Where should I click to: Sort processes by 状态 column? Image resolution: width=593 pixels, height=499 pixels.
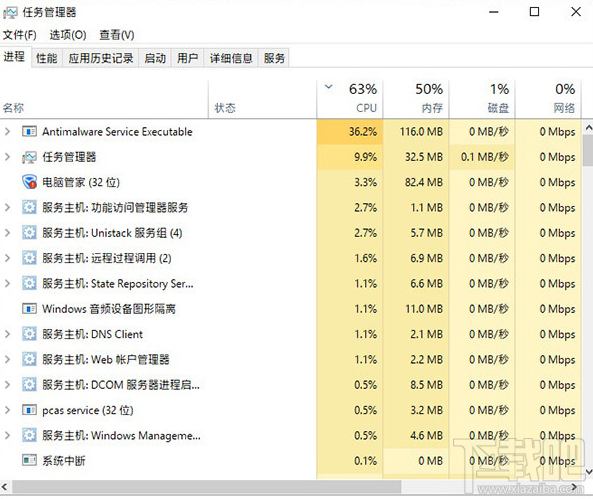tap(262, 99)
